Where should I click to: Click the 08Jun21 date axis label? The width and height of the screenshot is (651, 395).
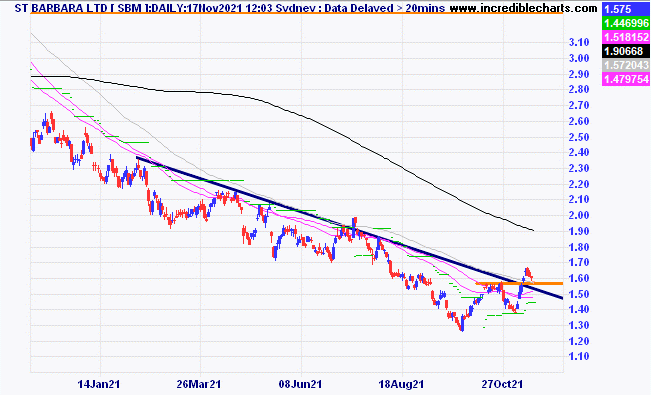300,384
